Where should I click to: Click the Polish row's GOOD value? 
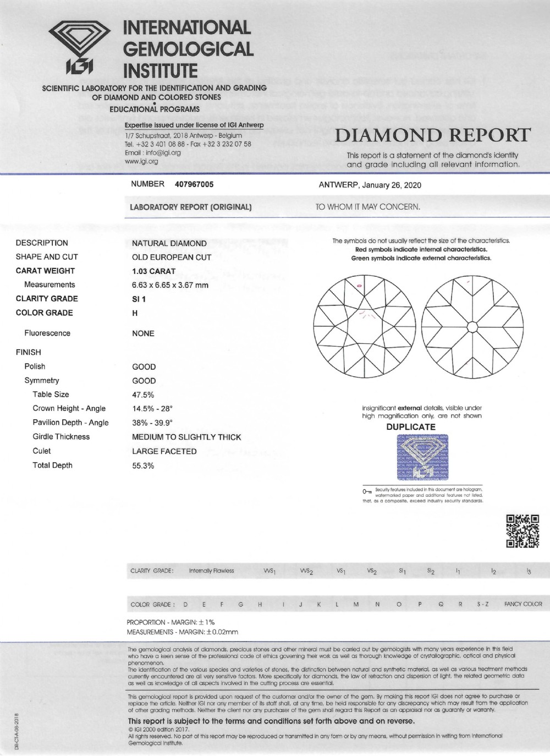click(144, 367)
